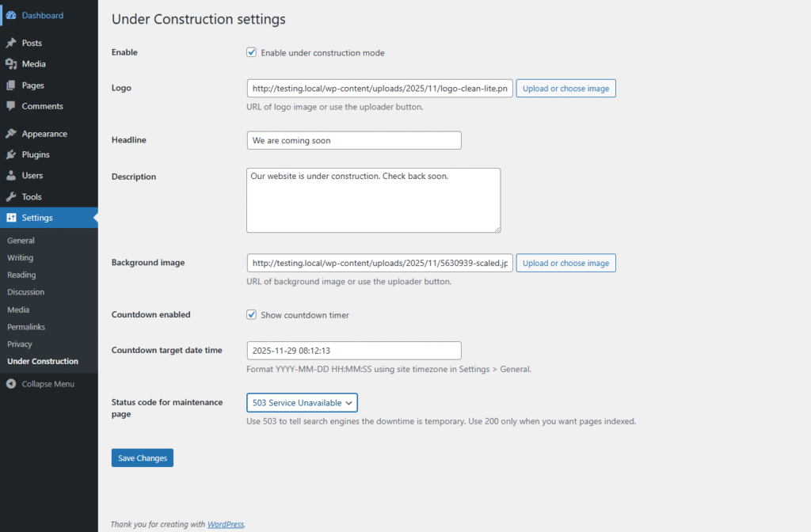811x532 pixels.
Task: Click the Pages icon in sidebar
Action: pyautogui.click(x=10, y=85)
